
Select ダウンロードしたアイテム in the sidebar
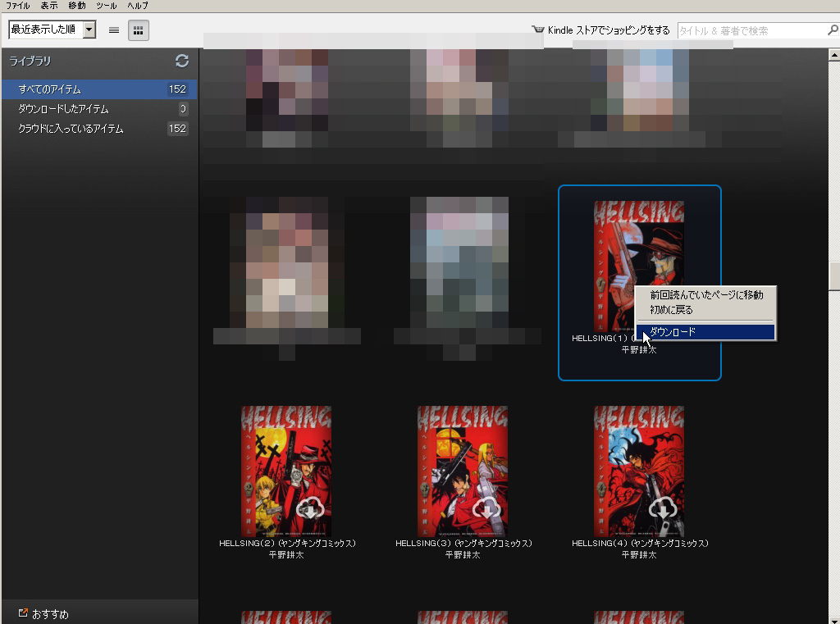pos(99,109)
